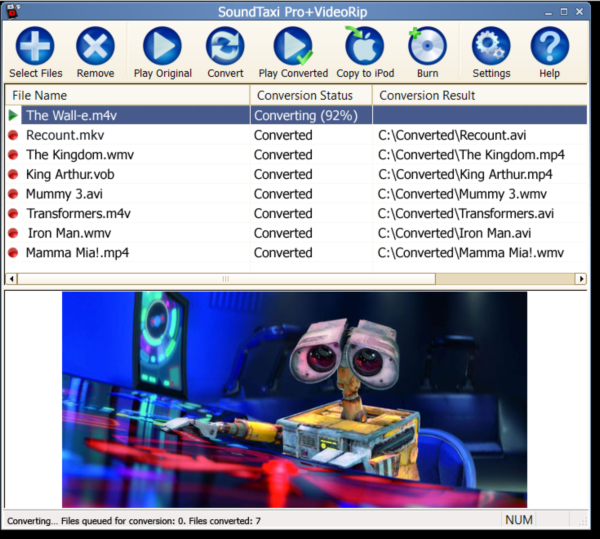This screenshot has height=539, width=600.
Task: Click the Converting (92%) status cell
Action: point(311,115)
